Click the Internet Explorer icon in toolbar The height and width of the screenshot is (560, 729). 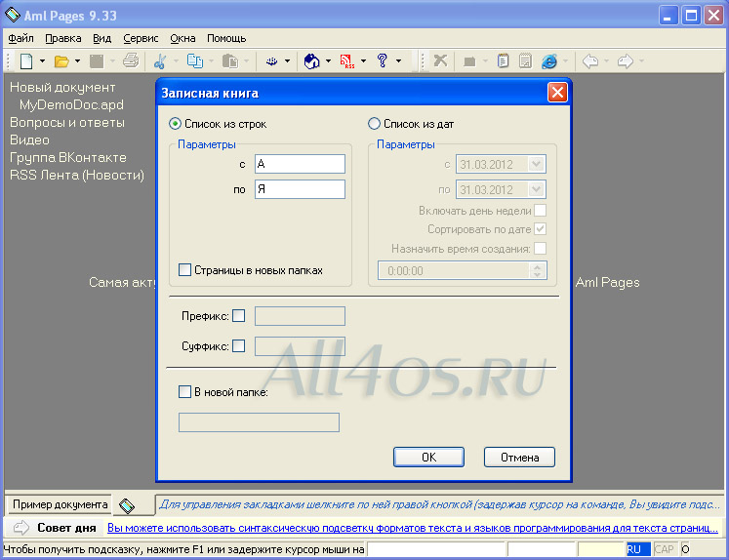pyautogui.click(x=549, y=60)
